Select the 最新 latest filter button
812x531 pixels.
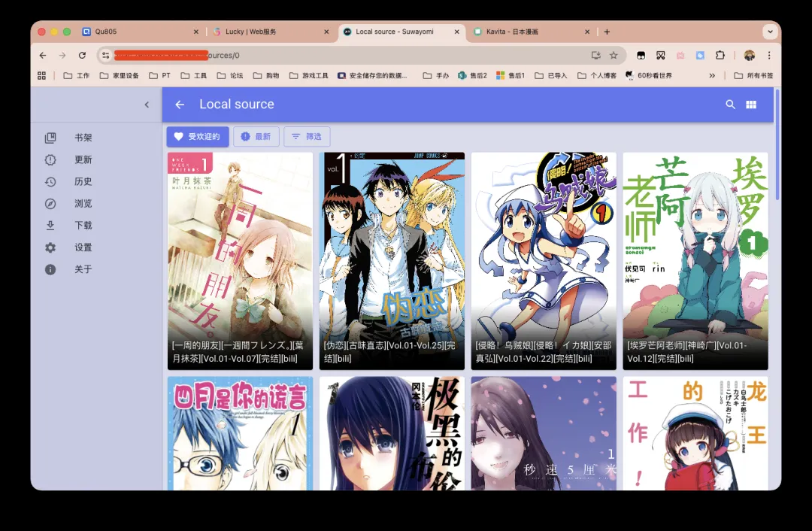(256, 136)
